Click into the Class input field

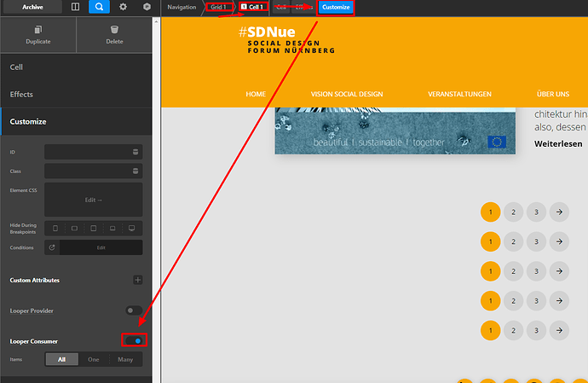tap(88, 171)
